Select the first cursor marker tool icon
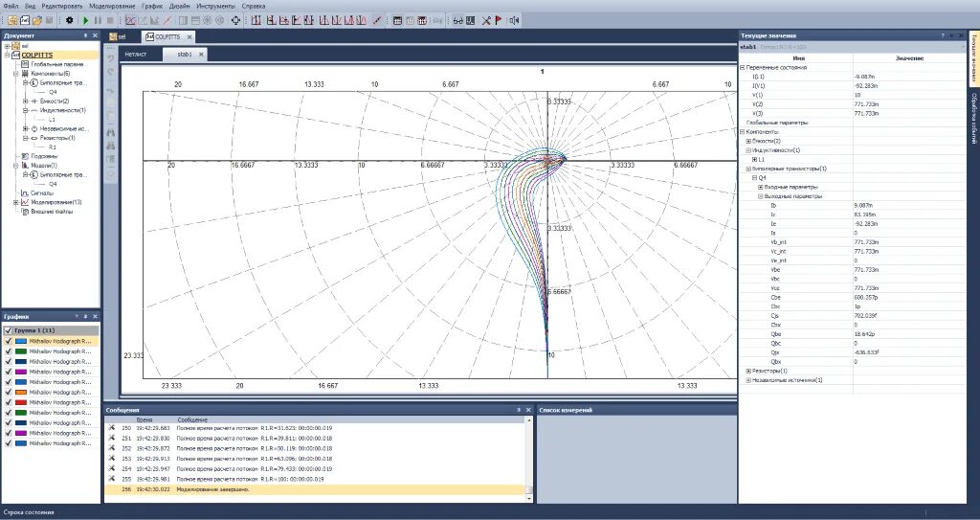 [x=256, y=21]
